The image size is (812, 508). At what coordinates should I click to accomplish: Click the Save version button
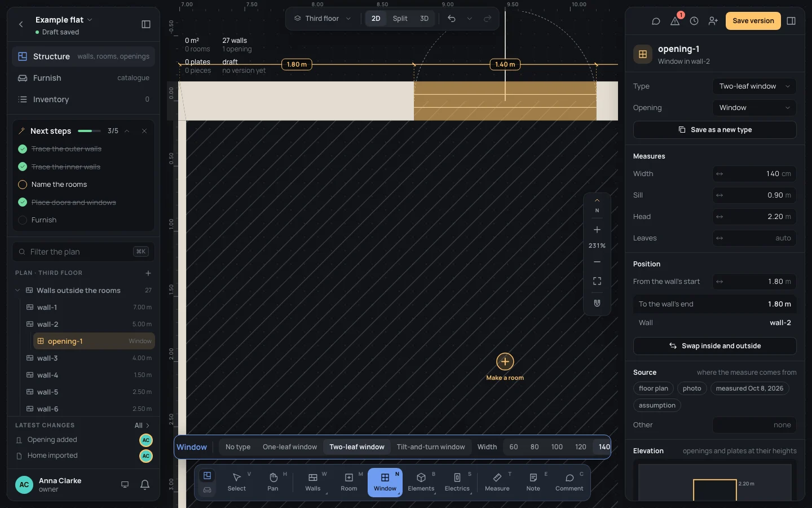(753, 21)
